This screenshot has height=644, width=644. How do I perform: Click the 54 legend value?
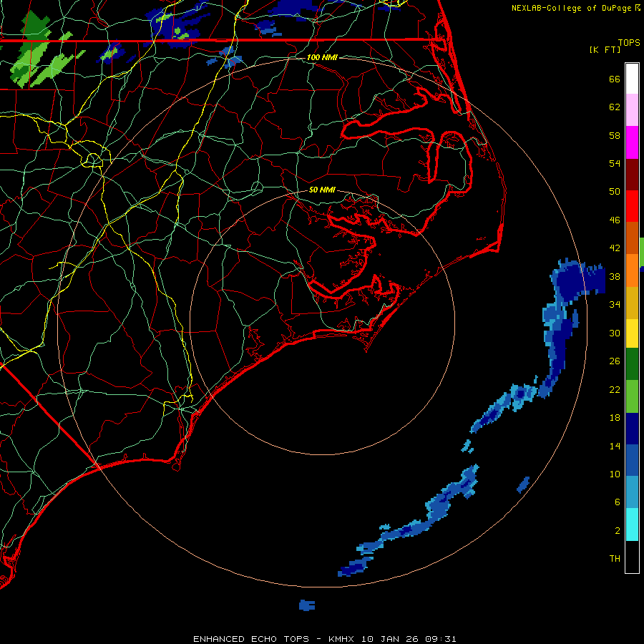pos(615,163)
